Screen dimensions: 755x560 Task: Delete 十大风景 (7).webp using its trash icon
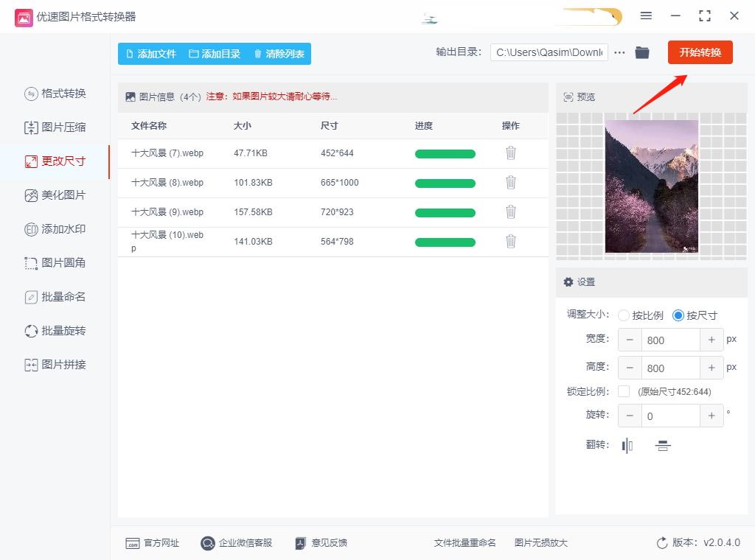[x=511, y=153]
